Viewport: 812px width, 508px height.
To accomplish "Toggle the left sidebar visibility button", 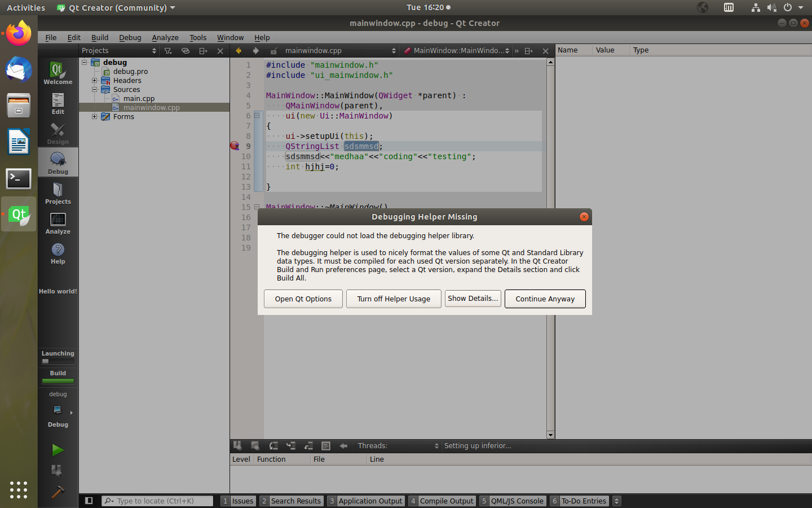I will point(89,501).
